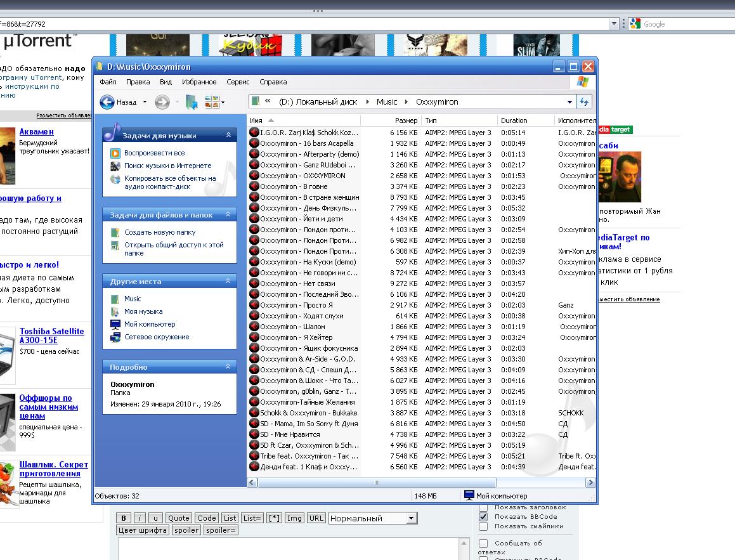Click the refresh icon beside address bar

pyautogui.click(x=584, y=101)
